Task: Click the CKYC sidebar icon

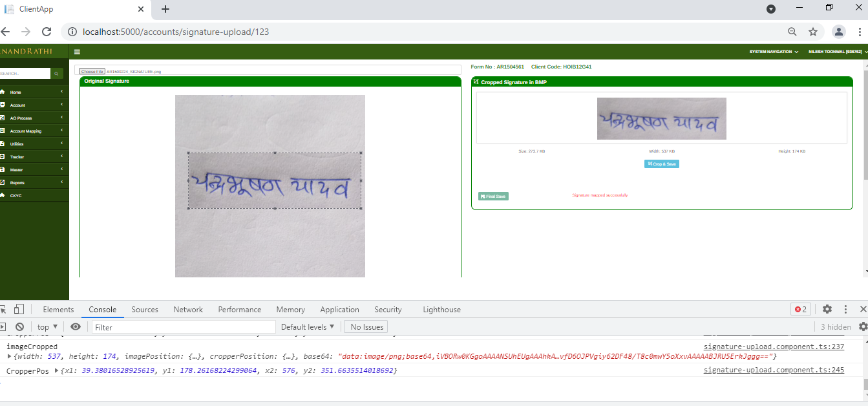Action: (8, 195)
